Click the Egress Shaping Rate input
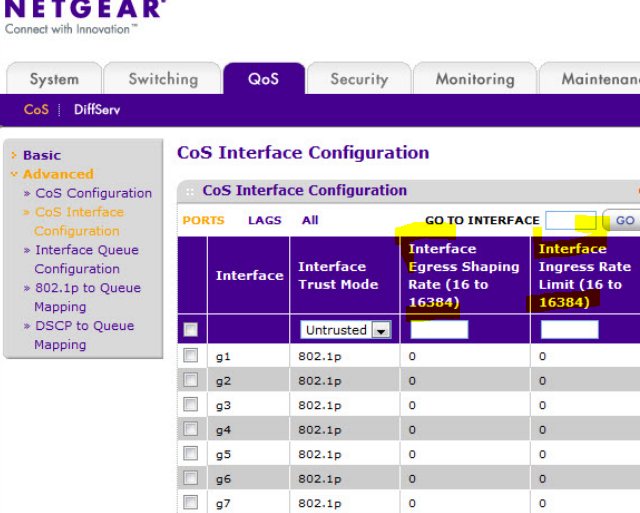Viewport: 640px width, 513px height. [439, 330]
